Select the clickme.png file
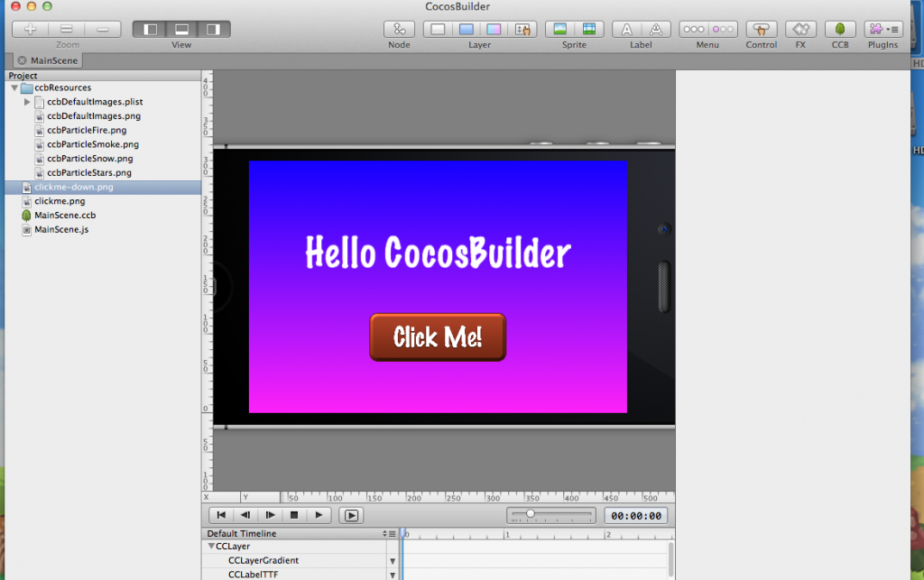The image size is (924, 580). (x=60, y=201)
